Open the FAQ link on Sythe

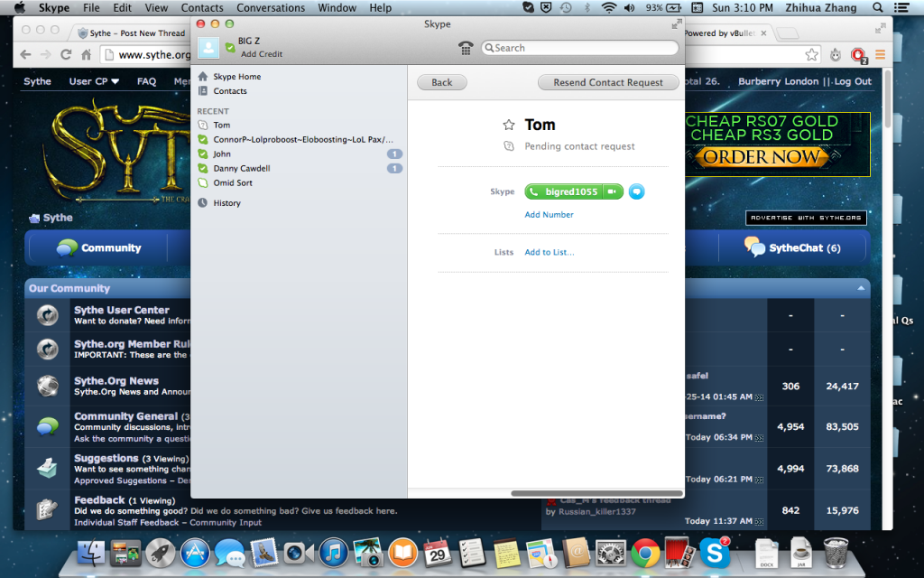[x=146, y=81]
